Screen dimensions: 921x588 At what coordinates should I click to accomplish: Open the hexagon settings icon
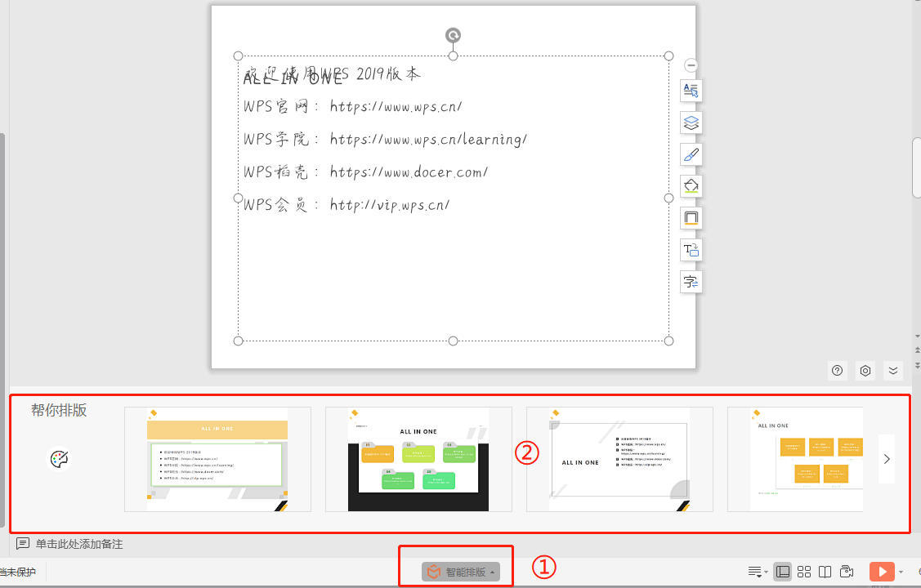[x=865, y=370]
